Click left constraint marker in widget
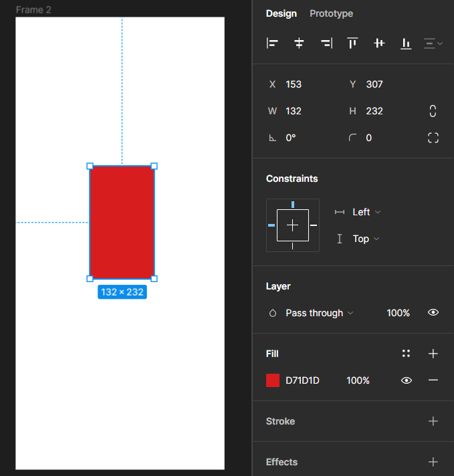 (271, 225)
